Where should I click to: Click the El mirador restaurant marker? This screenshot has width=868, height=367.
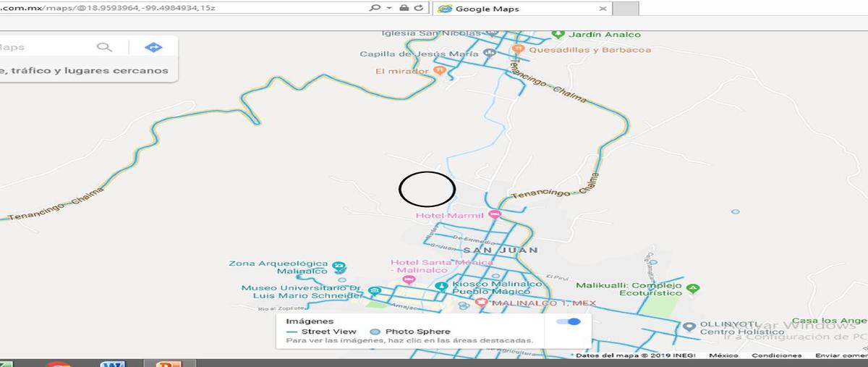point(439,70)
